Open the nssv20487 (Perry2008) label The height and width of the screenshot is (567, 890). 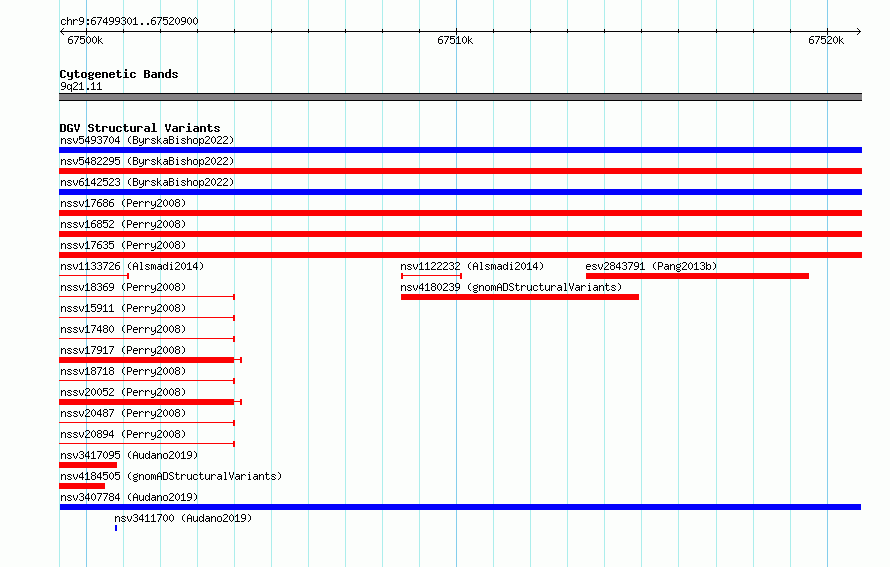(123, 413)
